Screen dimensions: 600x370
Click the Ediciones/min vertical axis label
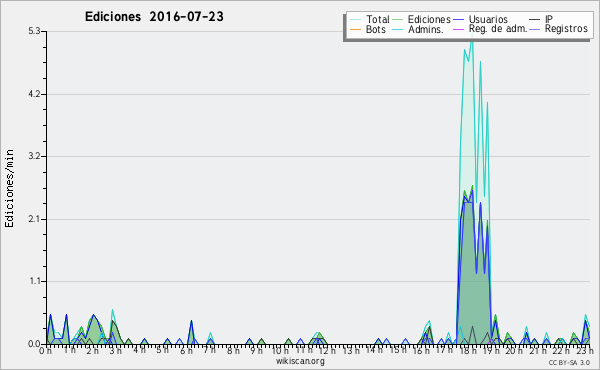pos(9,188)
